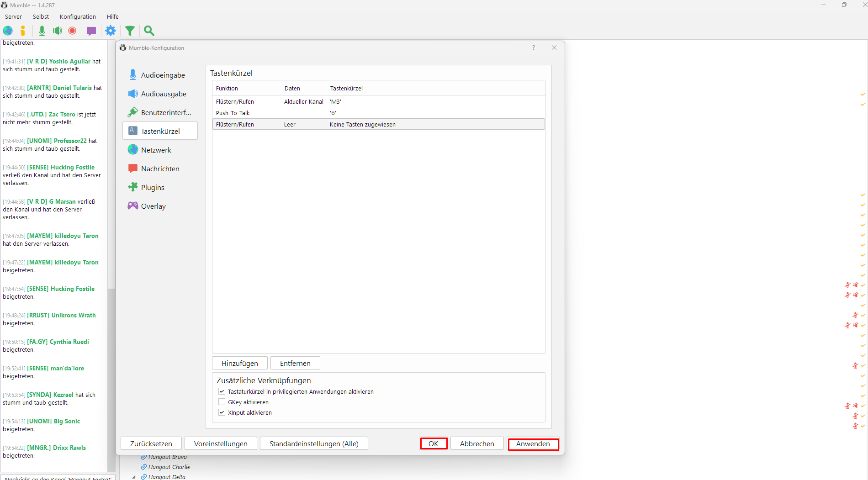Toggle channel filter using green funnel icon
868x480 pixels.
(130, 31)
